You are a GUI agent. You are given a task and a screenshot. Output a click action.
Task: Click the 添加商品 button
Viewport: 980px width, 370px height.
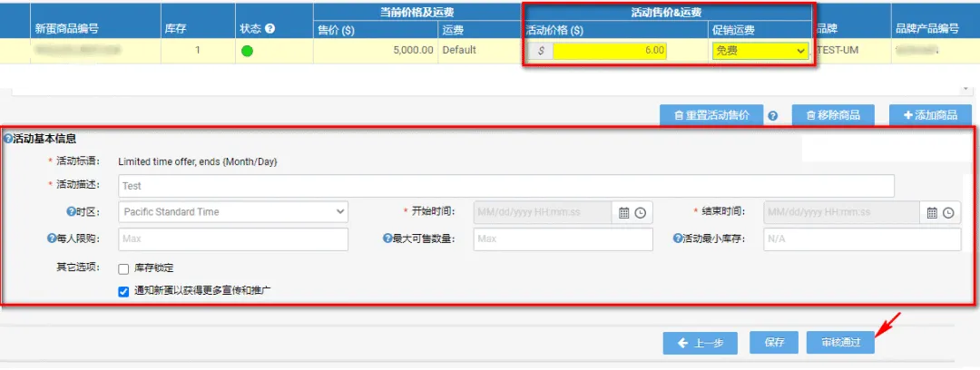click(x=925, y=115)
